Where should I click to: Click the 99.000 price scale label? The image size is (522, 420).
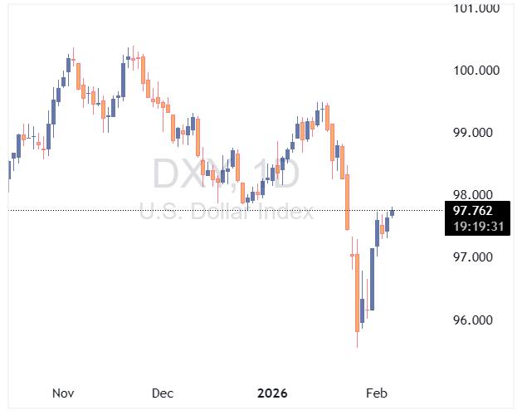coord(476,133)
